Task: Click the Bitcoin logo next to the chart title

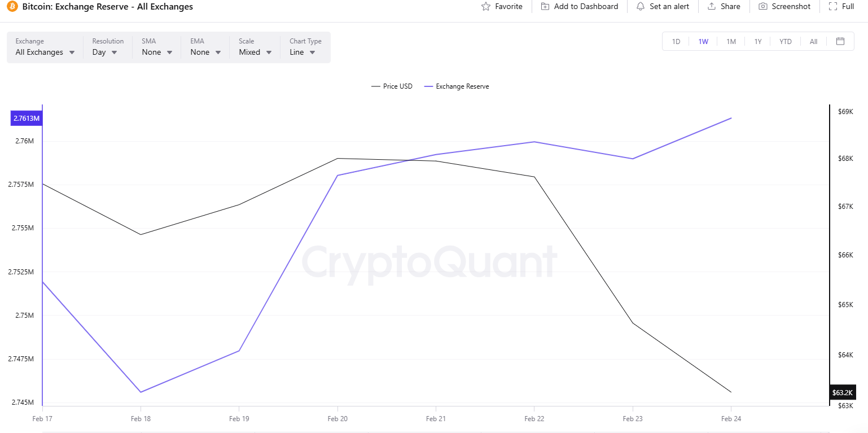Action: (x=12, y=6)
